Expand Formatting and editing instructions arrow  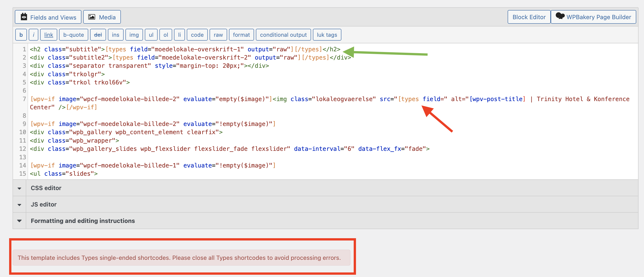(20, 221)
